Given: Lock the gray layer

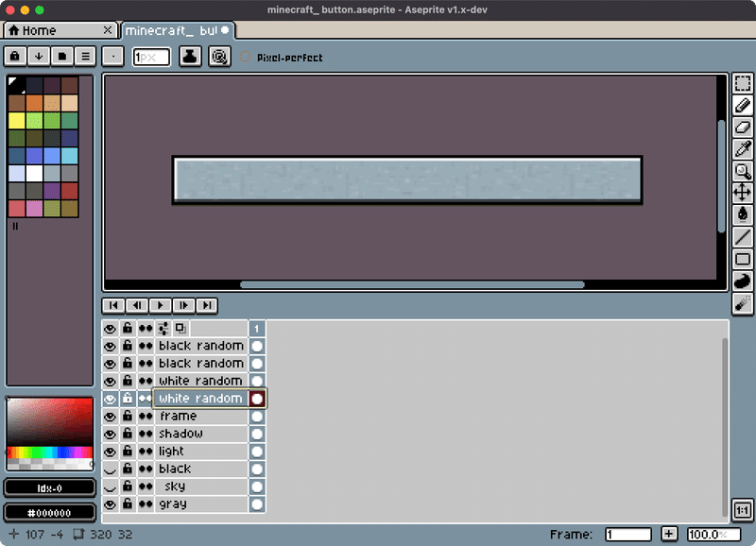Looking at the screenshot, I should coord(128,504).
